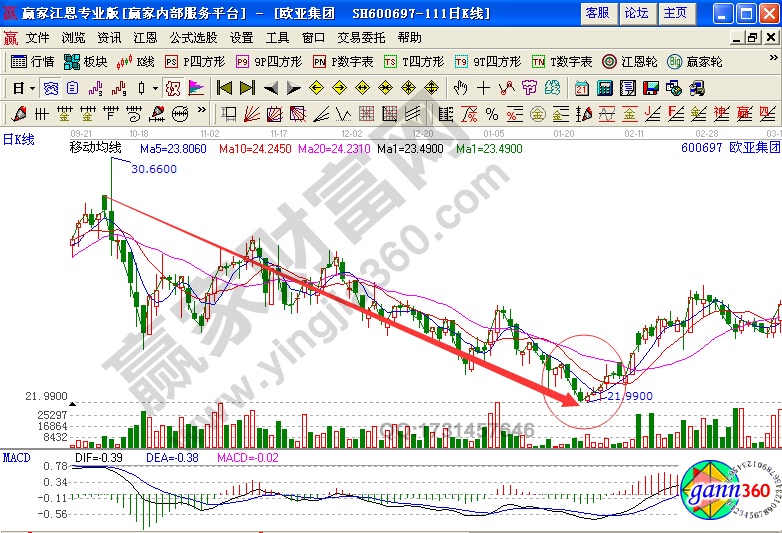The image size is (782, 533).
Task: Click the calculator icon in toolbar
Action: pos(604,87)
